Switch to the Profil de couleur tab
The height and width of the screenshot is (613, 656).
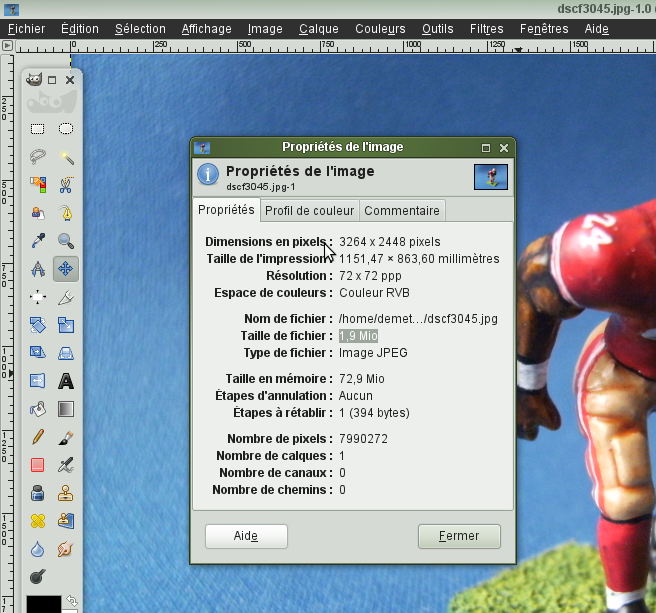click(310, 210)
